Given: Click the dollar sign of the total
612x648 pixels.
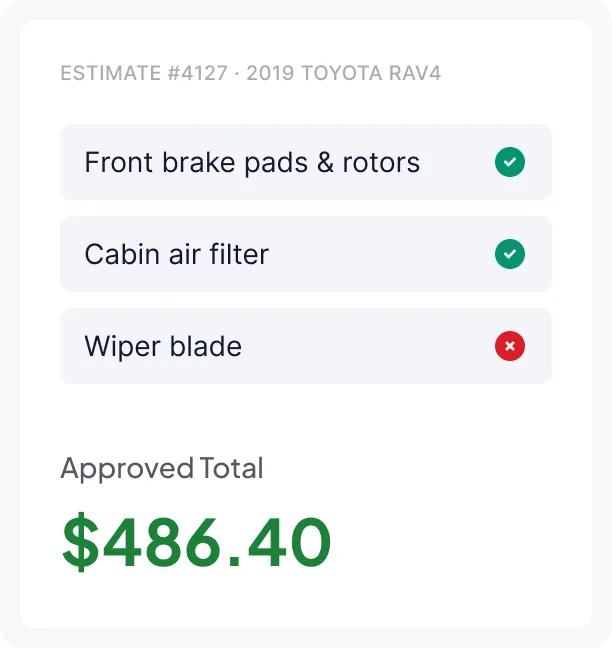Looking at the screenshot, I should coord(80,542).
